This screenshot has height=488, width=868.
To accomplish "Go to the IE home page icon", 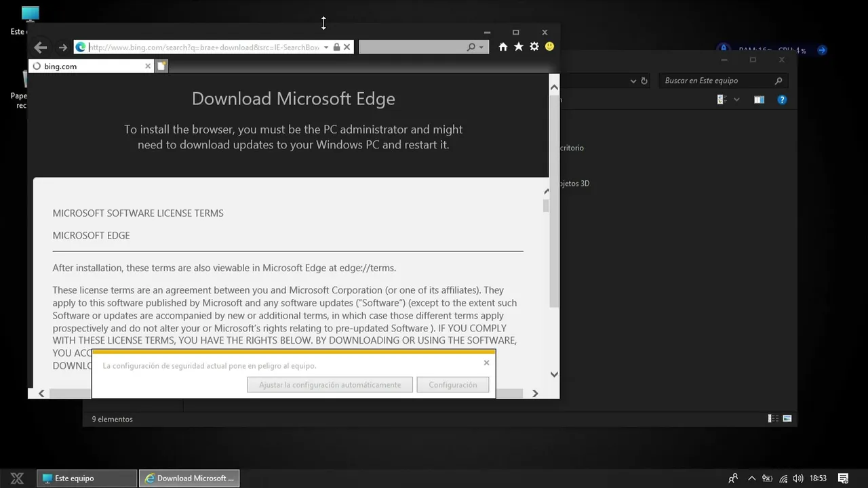I will [x=502, y=47].
